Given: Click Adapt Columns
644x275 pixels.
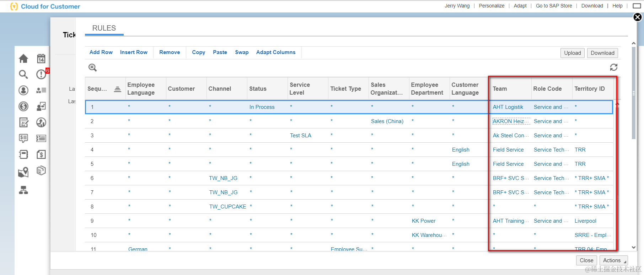Looking at the screenshot, I should (x=276, y=52).
